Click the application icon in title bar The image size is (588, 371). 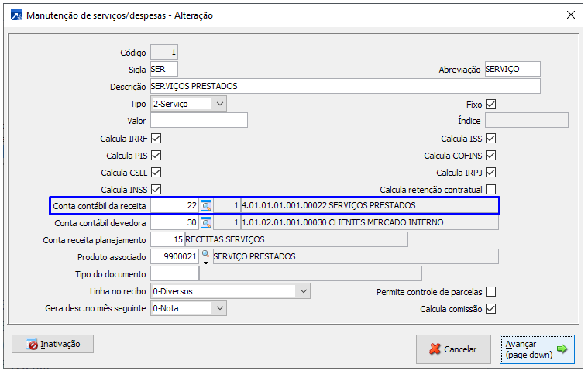point(16,15)
